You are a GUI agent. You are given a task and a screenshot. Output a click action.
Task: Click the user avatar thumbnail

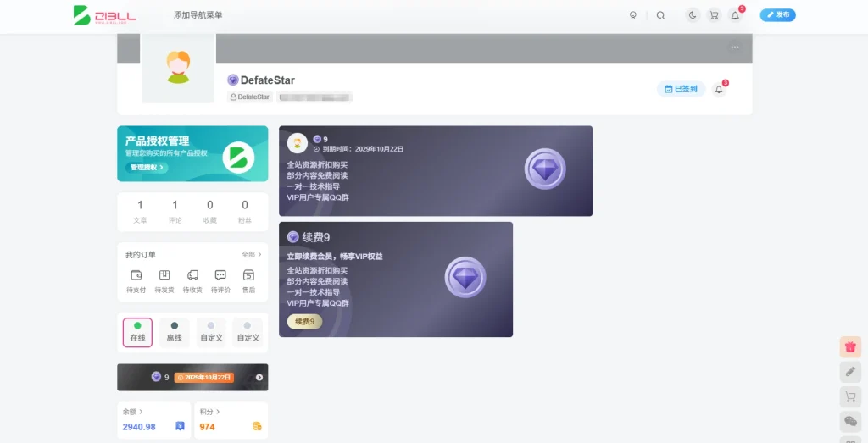coord(178,68)
